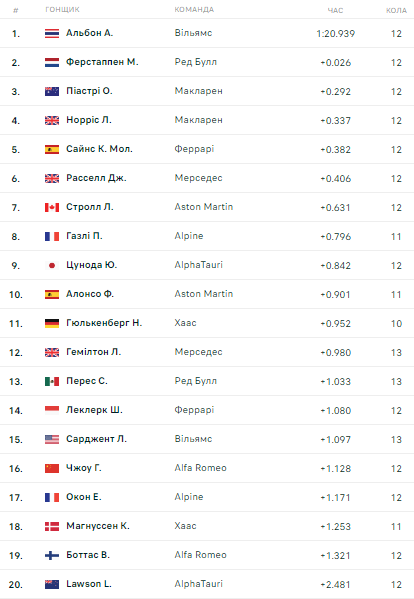
Task: Click the Netherlands flag beside Ферстаппен М.
Action: click(x=52, y=63)
